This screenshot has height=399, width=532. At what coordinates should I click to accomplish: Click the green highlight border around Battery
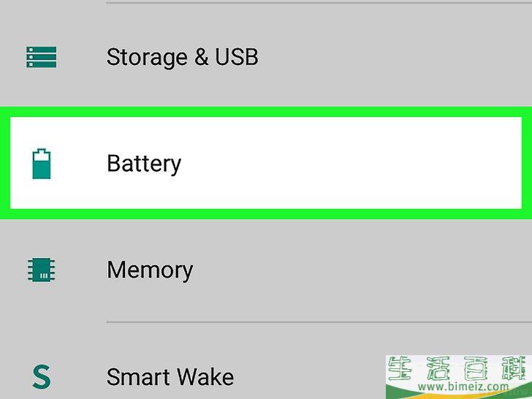click(266, 112)
